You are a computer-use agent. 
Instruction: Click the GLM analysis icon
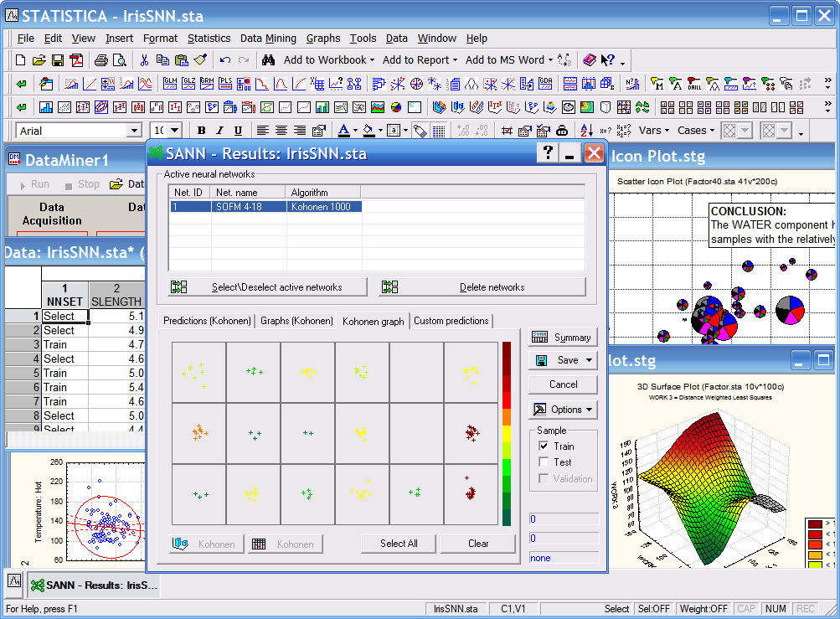point(170,84)
